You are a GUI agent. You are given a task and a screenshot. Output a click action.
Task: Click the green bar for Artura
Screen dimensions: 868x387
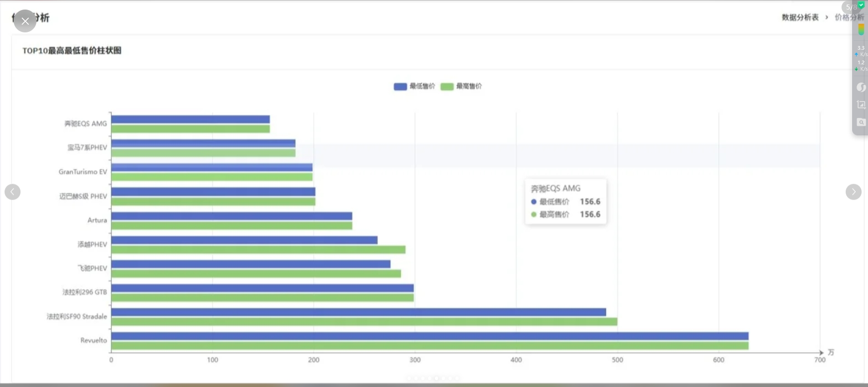tap(232, 226)
